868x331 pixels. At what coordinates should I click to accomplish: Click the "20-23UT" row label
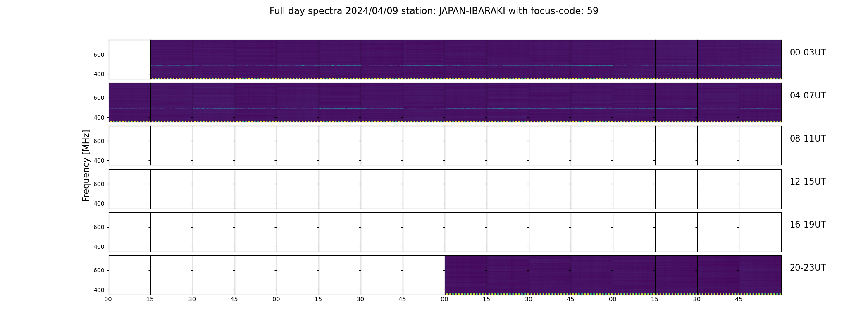click(x=808, y=268)
